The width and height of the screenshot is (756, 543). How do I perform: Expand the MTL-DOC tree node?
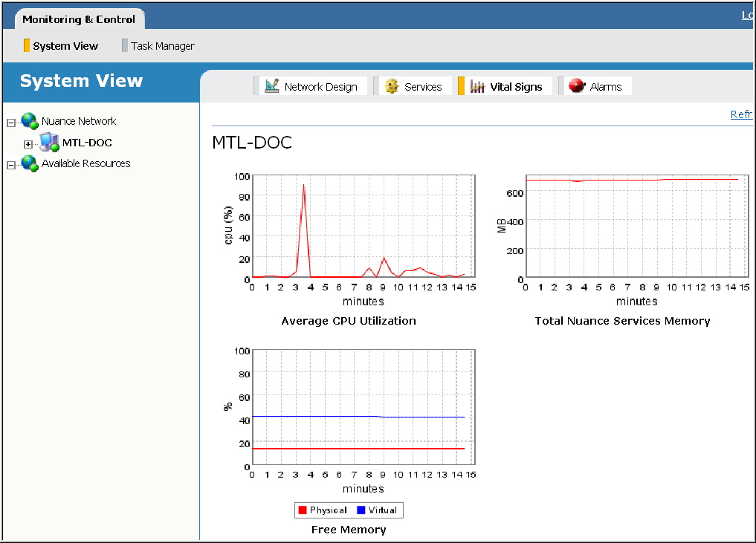pos(28,144)
